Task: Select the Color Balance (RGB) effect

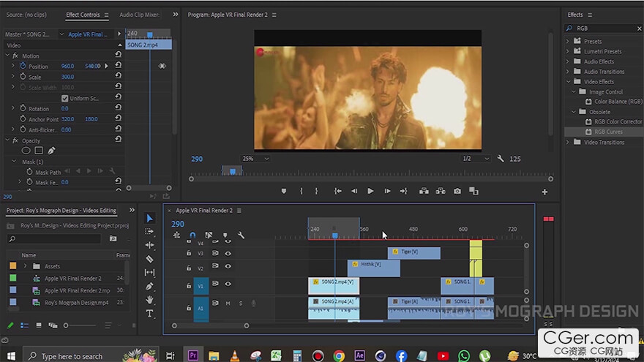Action: [x=618, y=102]
